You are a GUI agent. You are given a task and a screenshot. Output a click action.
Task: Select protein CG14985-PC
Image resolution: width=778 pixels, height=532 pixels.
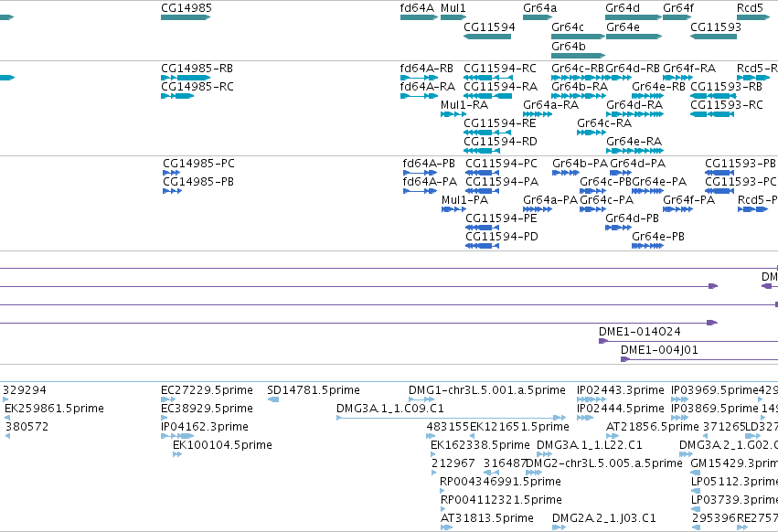point(171,173)
